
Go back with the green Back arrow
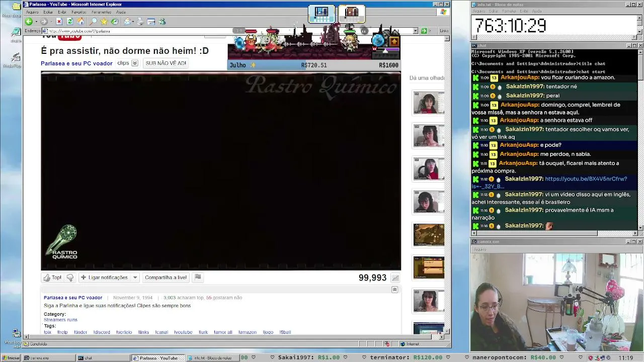29,22
